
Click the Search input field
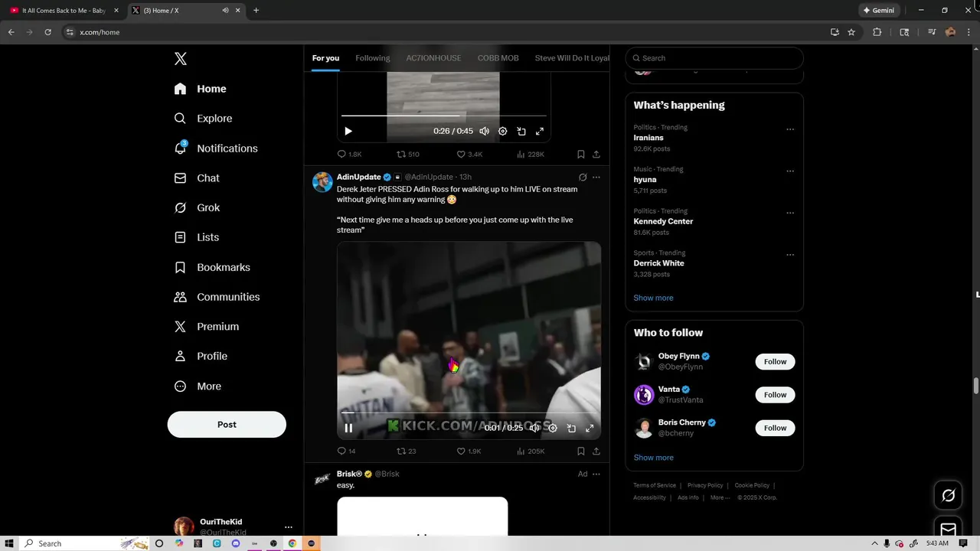(714, 58)
